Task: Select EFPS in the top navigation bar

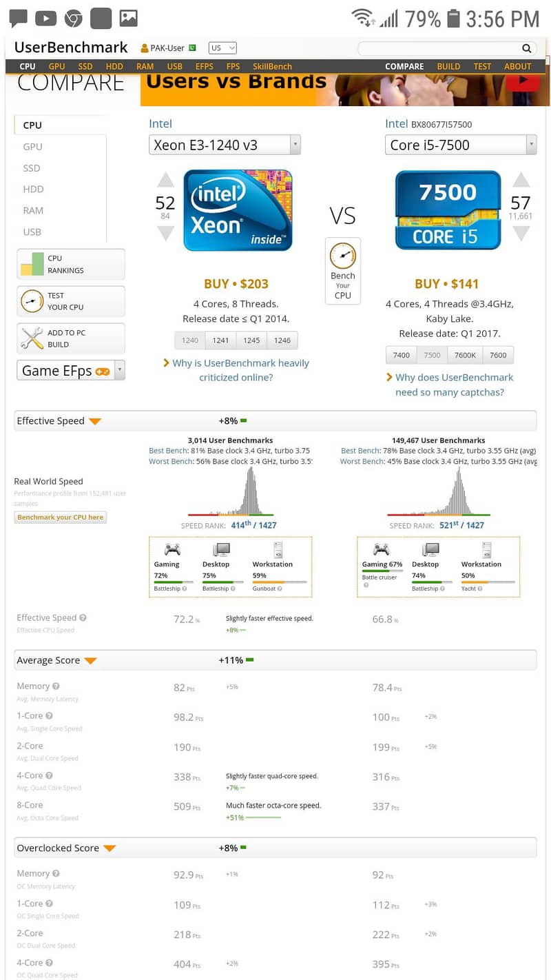Action: (205, 67)
